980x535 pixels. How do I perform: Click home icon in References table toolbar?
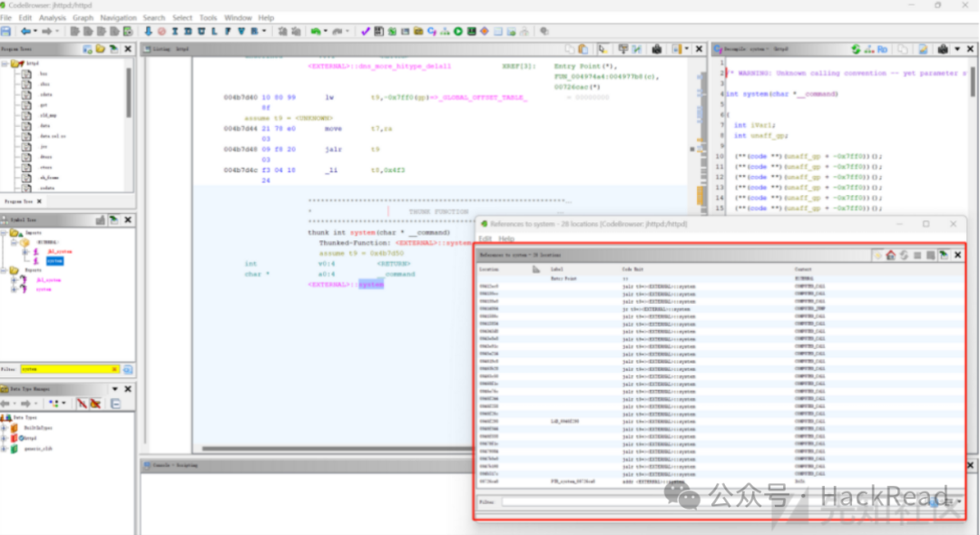coord(891,256)
